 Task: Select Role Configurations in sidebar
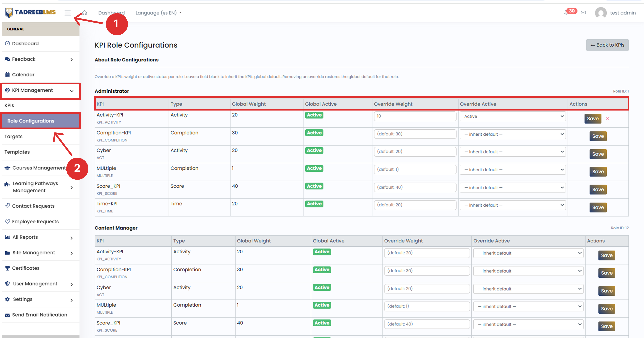(x=40, y=121)
